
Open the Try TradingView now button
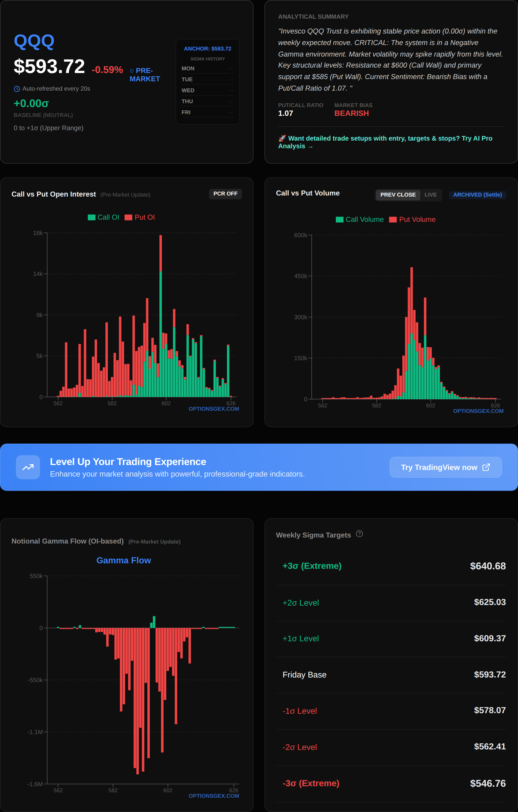click(445, 467)
